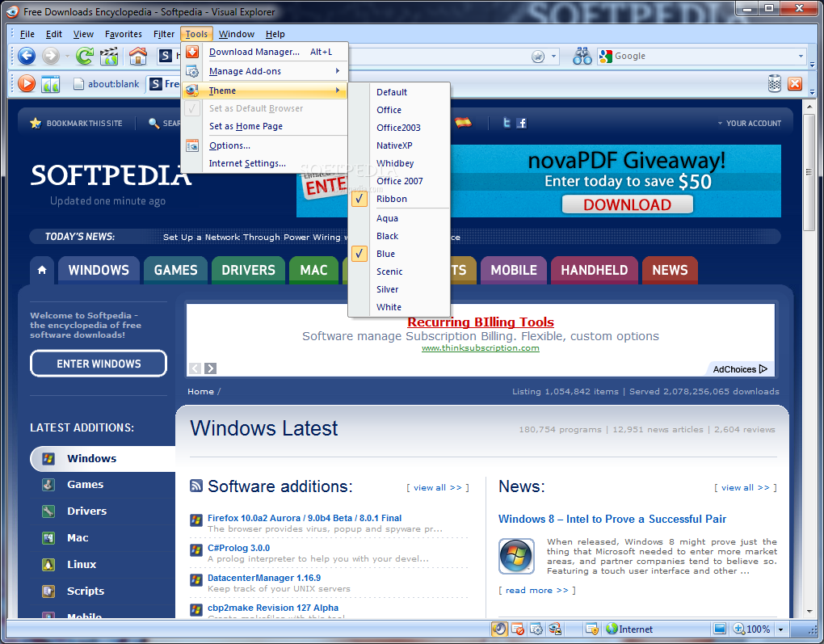Open the DRIVERS site tab

click(248, 270)
